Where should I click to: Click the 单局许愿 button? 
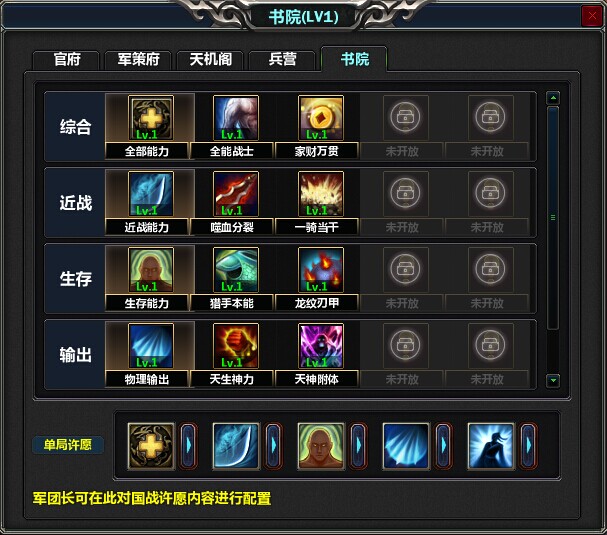point(68,444)
